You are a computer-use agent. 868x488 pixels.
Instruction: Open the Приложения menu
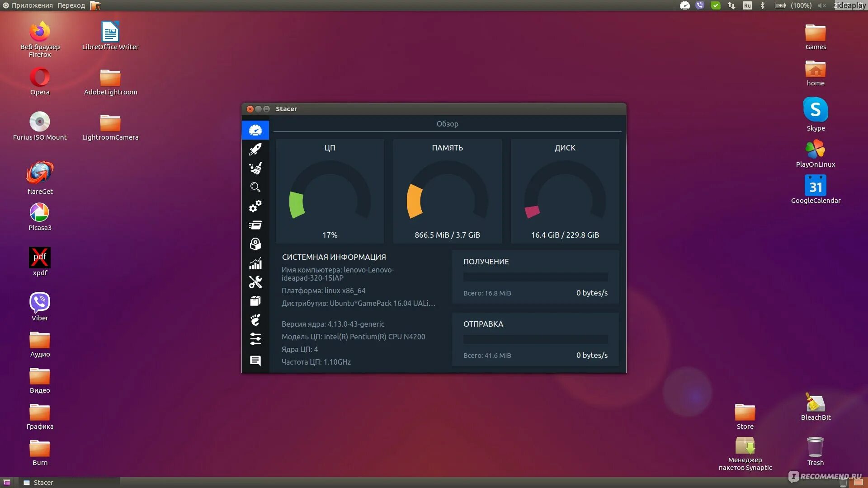(32, 5)
